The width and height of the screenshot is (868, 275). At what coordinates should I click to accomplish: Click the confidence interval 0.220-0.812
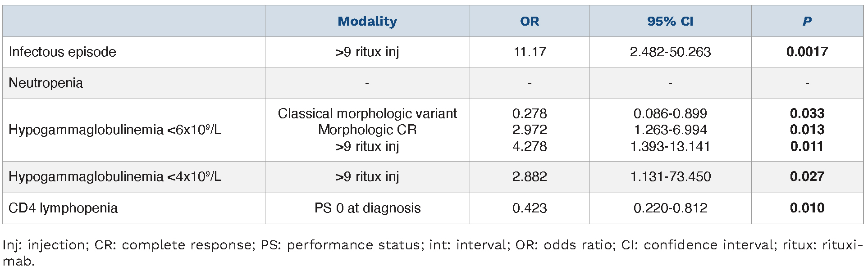tap(670, 208)
